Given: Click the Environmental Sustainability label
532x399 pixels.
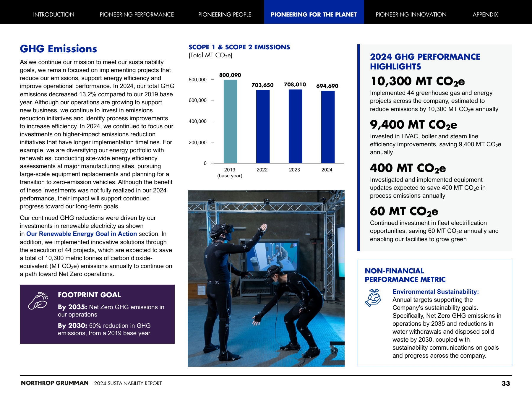Looking at the screenshot, I should (436, 292).
